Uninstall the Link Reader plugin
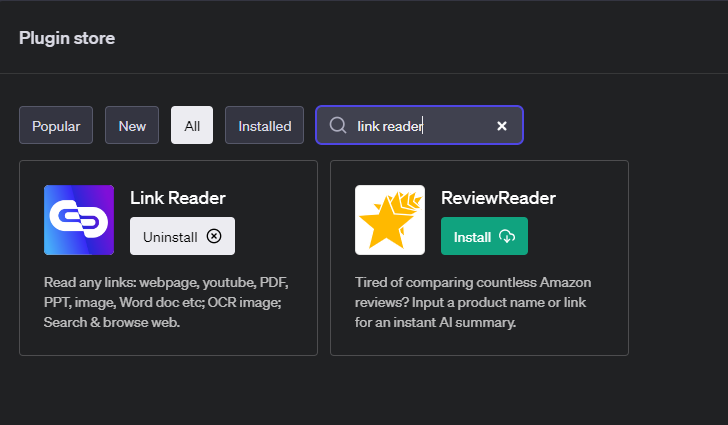The height and width of the screenshot is (425, 728). coord(182,236)
